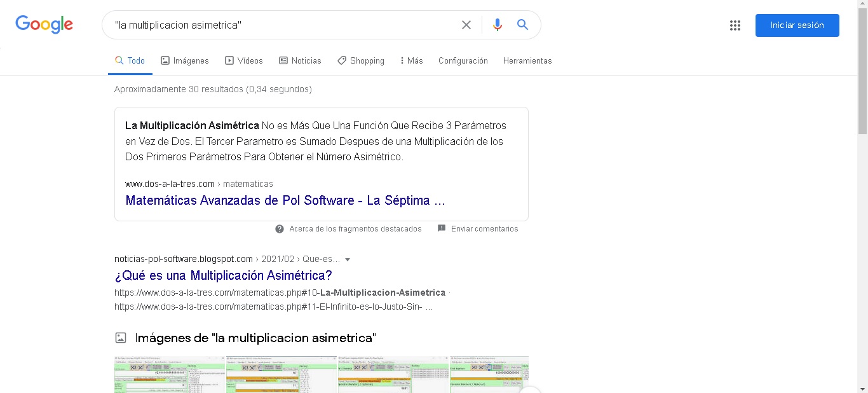868x393 pixels.
Task: Open the Google apps grid
Action: click(x=735, y=25)
